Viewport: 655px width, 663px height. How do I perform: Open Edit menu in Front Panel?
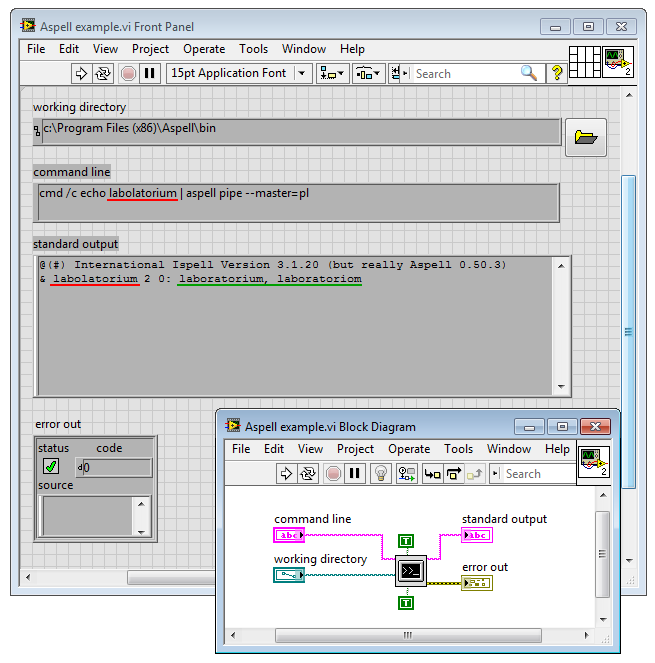pos(69,49)
